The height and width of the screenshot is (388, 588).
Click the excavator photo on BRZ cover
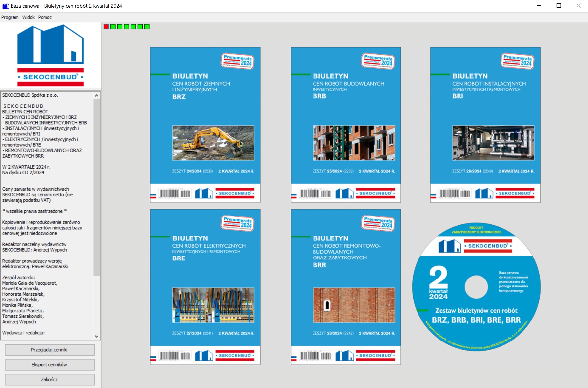coord(213,143)
